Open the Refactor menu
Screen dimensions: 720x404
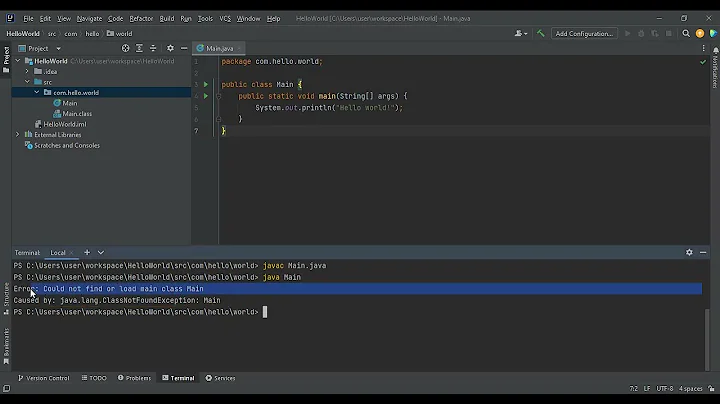141,19
